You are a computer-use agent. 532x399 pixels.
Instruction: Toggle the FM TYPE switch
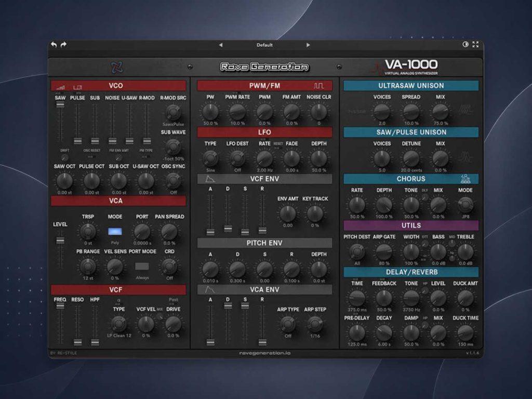[145, 157]
